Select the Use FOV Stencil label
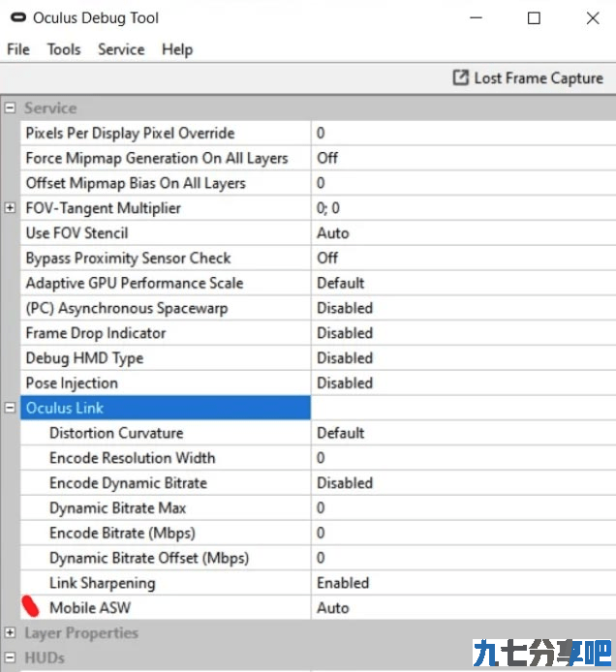This screenshot has width=616, height=672. tap(77, 233)
